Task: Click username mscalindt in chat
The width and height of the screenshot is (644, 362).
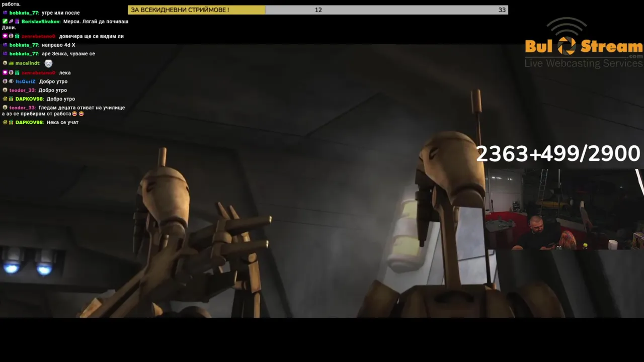Action: (27, 63)
